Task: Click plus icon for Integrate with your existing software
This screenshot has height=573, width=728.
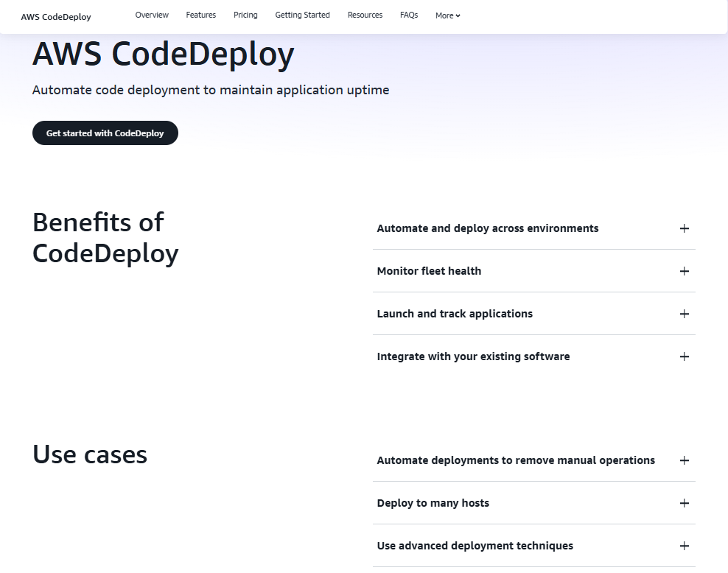Action: [684, 356]
